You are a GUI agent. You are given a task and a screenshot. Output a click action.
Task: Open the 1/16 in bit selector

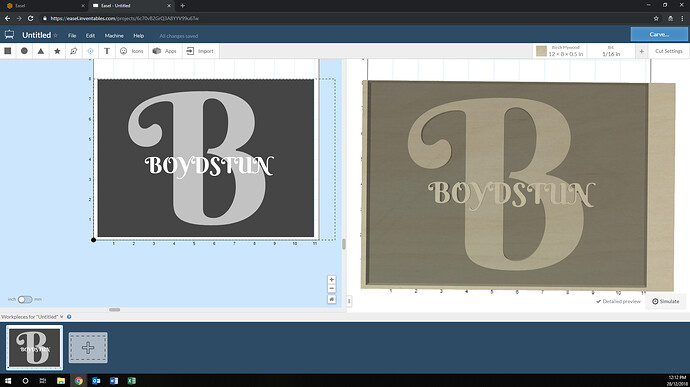point(611,51)
